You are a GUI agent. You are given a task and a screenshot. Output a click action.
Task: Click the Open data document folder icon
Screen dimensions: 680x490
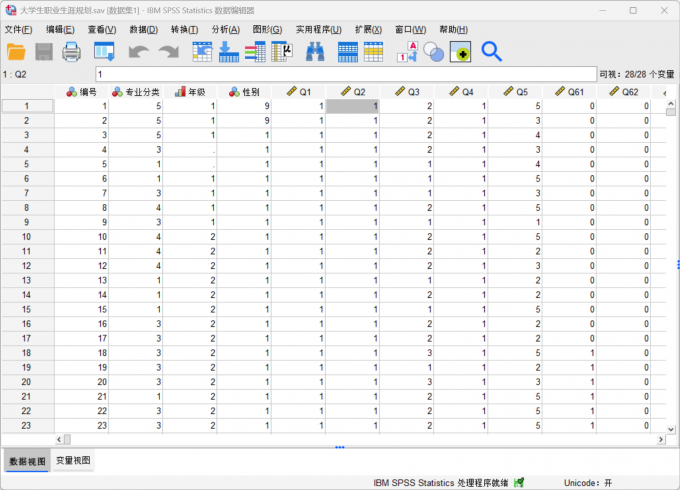[x=16, y=51]
